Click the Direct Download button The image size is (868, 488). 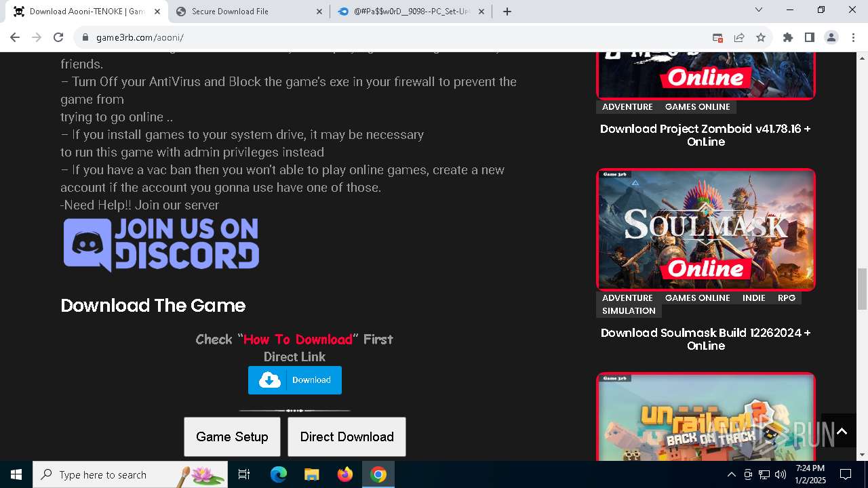pyautogui.click(x=347, y=436)
